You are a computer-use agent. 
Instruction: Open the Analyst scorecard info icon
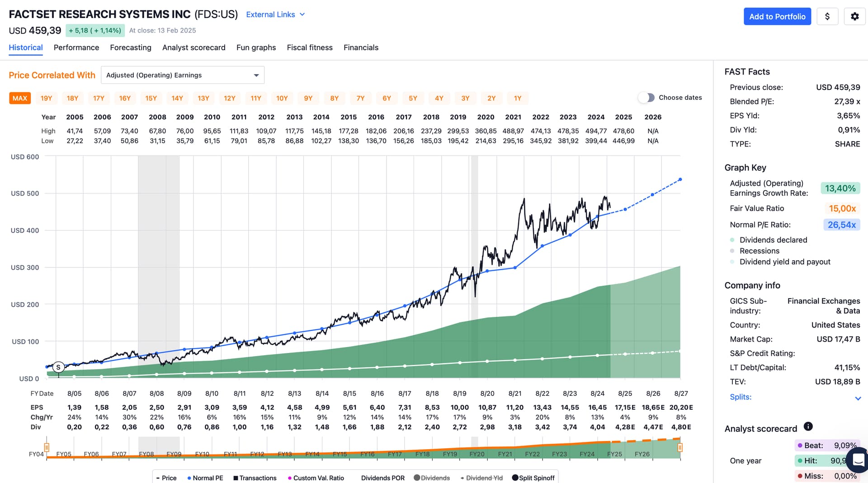click(808, 426)
